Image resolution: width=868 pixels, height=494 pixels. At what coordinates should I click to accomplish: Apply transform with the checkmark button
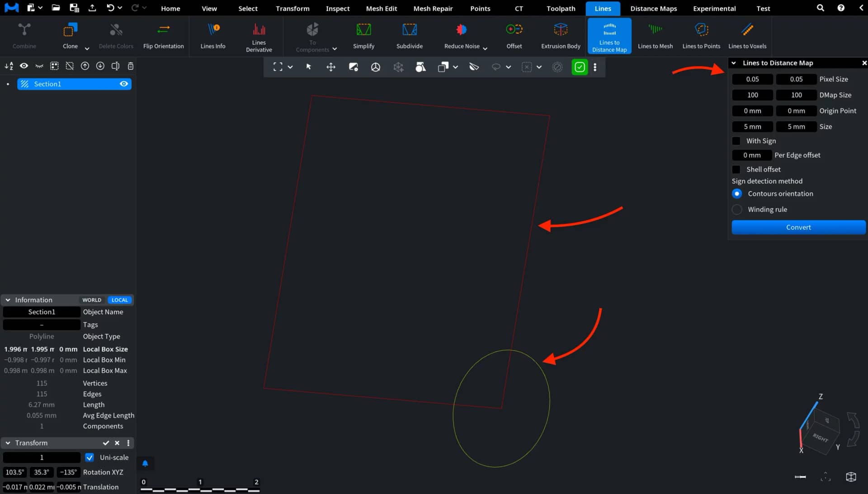[106, 443]
